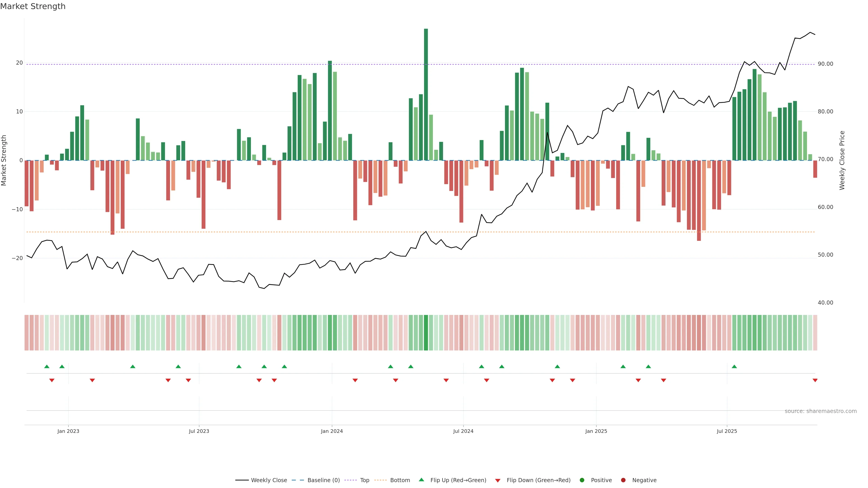Click the Market Strength chart title
Screen dimensions: 868x488
[x=33, y=6]
